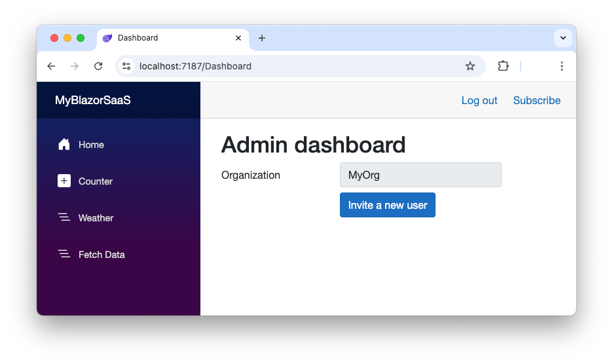Click the Counter plus icon in sidebar
The height and width of the screenshot is (364, 613).
[64, 181]
